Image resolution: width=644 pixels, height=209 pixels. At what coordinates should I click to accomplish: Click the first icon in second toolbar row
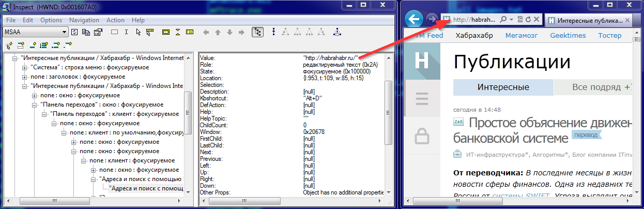pyautogui.click(x=9, y=44)
